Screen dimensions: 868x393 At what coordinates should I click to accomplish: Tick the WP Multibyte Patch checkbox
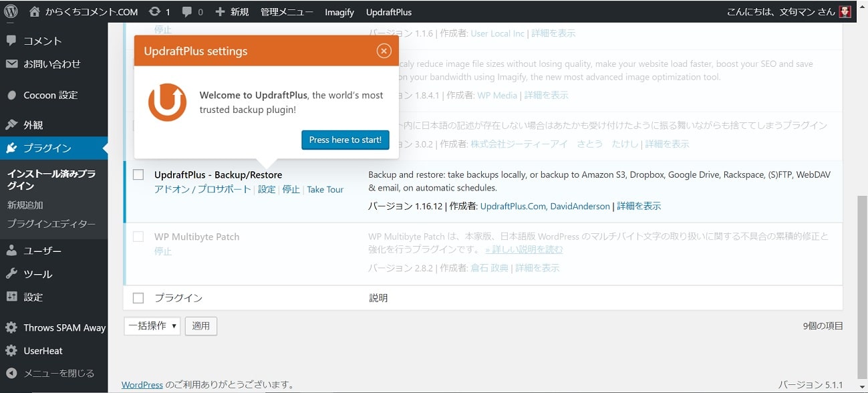[x=138, y=237]
